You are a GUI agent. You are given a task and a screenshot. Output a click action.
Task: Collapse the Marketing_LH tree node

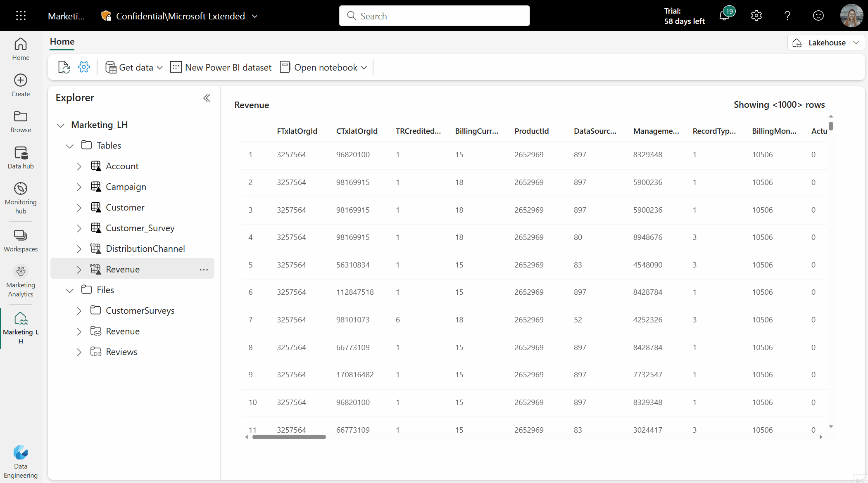[x=61, y=124]
